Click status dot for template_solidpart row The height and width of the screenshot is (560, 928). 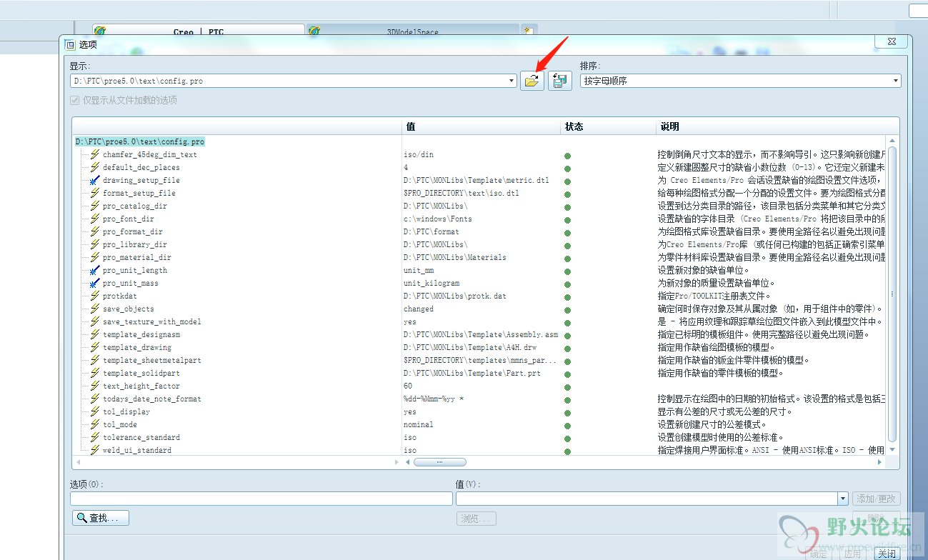(567, 374)
